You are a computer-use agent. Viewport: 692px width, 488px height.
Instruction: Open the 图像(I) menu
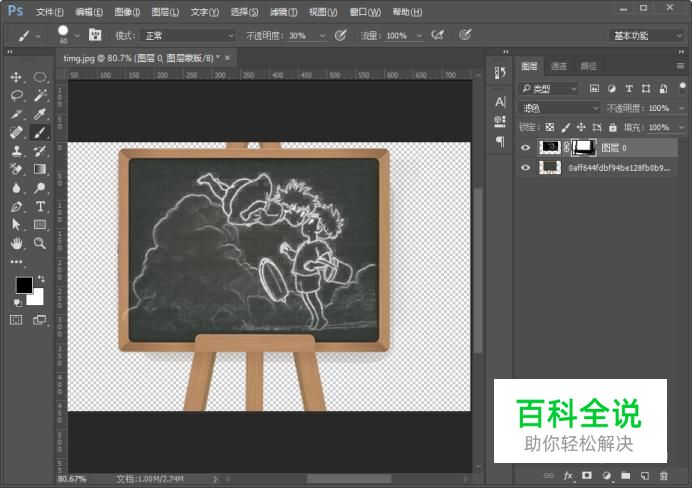127,12
